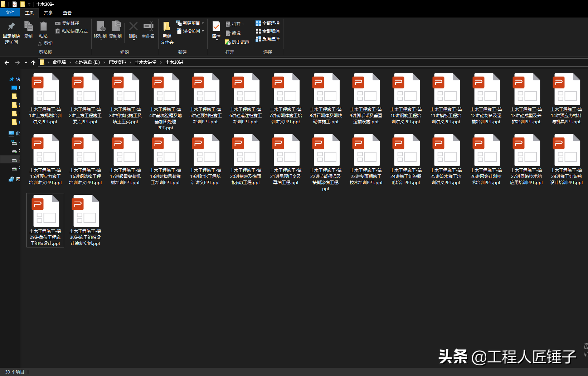The image size is (588, 376).
Task: Click This PC icon in navigation pane
Action: click(11, 134)
